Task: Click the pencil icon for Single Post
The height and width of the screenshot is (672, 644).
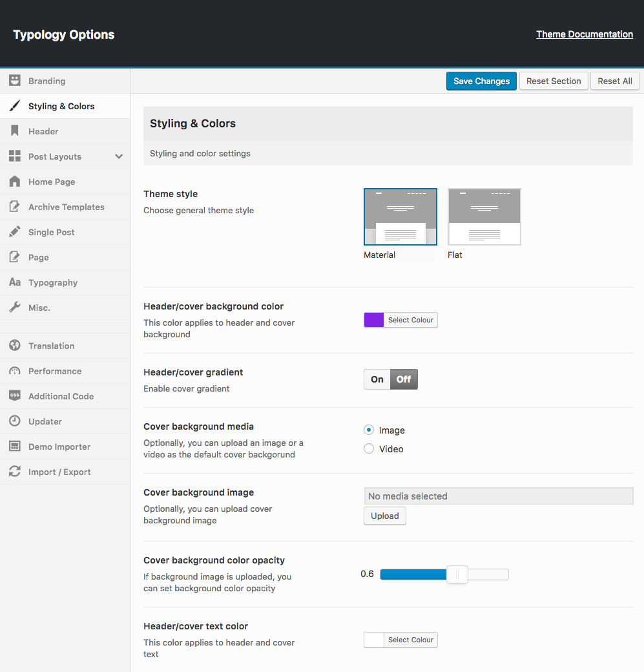Action: point(14,232)
